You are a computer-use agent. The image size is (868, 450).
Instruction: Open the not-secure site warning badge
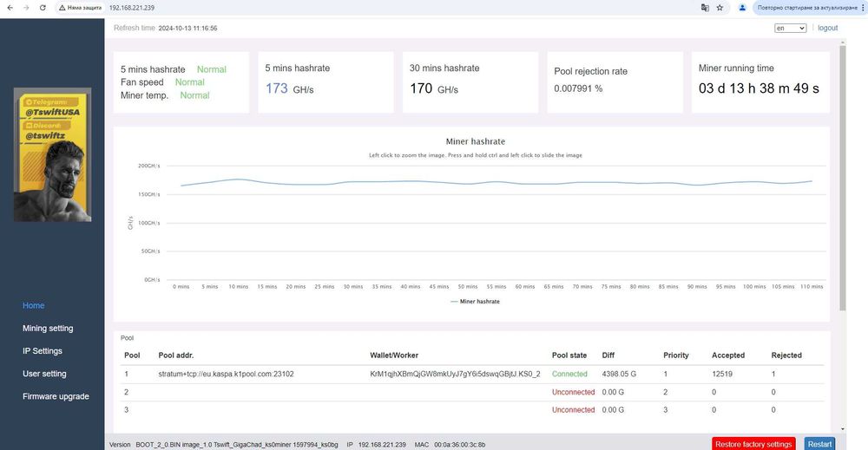pos(80,8)
